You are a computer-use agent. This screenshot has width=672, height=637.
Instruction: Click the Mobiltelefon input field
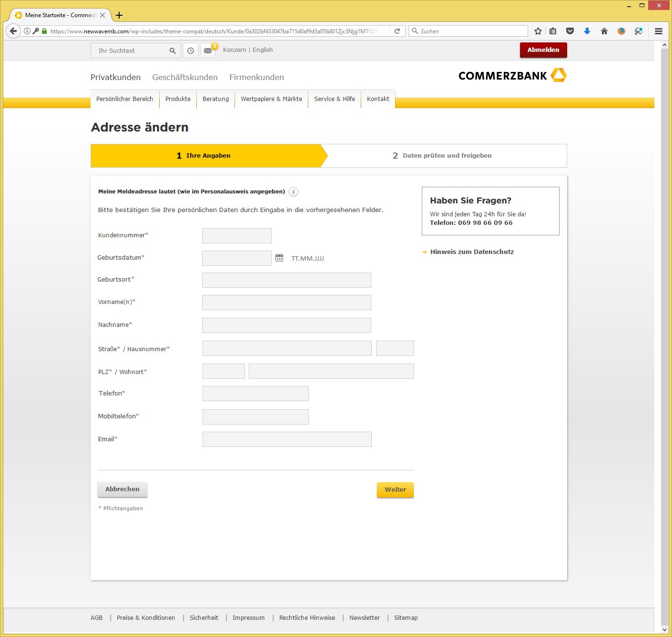255,417
